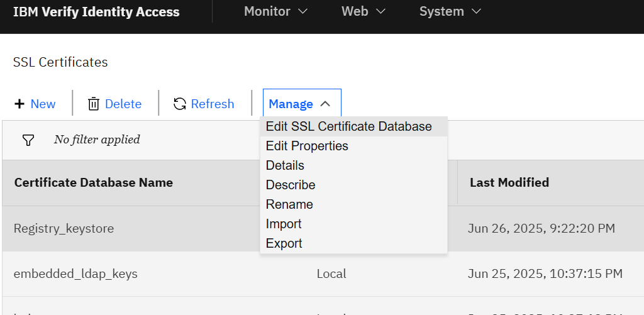Click the circular Refresh arrows icon
644x315 pixels.
click(180, 104)
